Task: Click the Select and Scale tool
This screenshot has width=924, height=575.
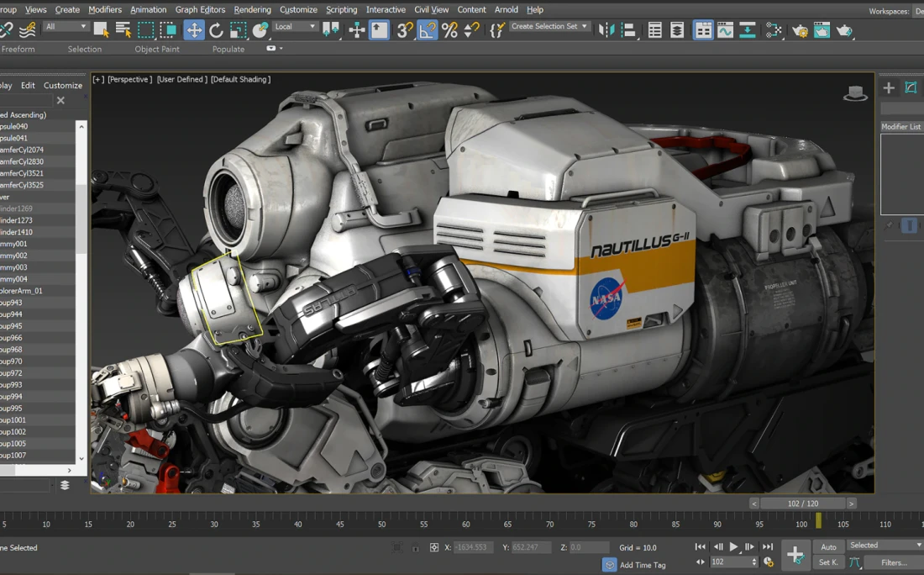Action: click(239, 30)
